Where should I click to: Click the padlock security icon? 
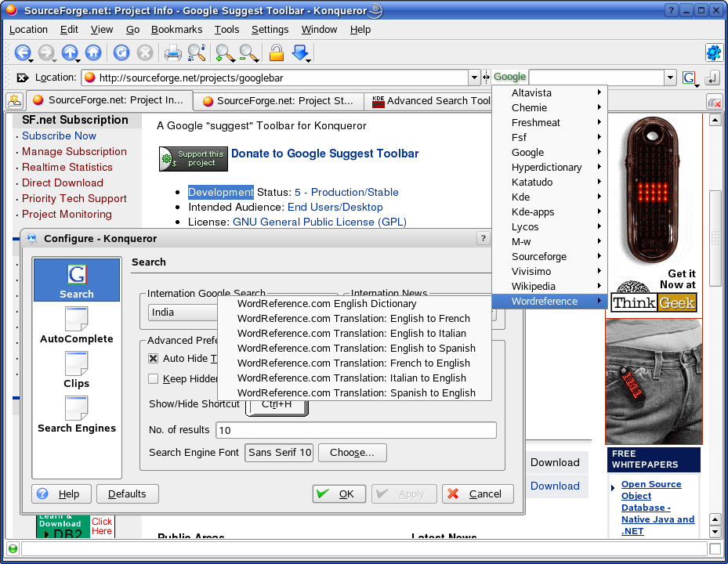pos(277,52)
